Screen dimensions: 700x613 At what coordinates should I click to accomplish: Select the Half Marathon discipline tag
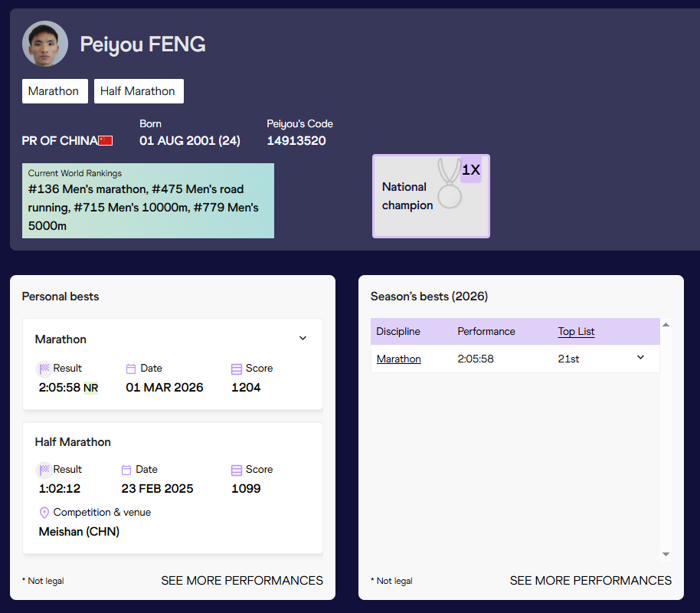(x=138, y=91)
